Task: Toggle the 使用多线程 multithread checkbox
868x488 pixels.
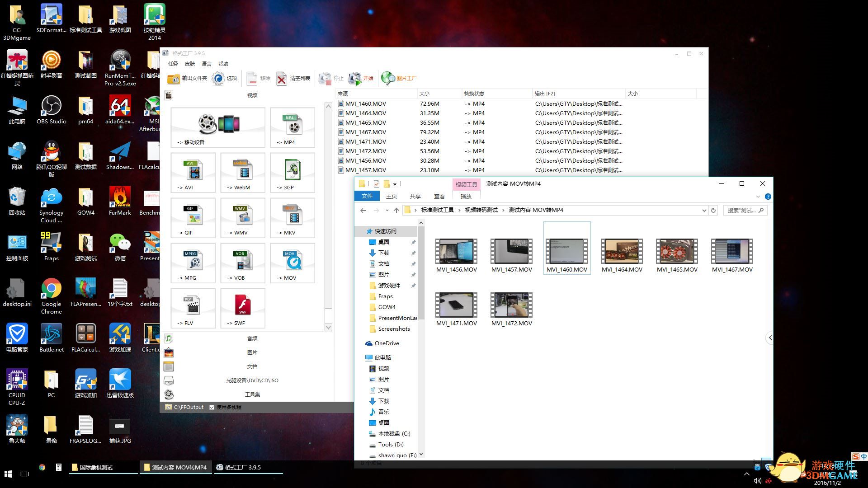Action: click(212, 407)
